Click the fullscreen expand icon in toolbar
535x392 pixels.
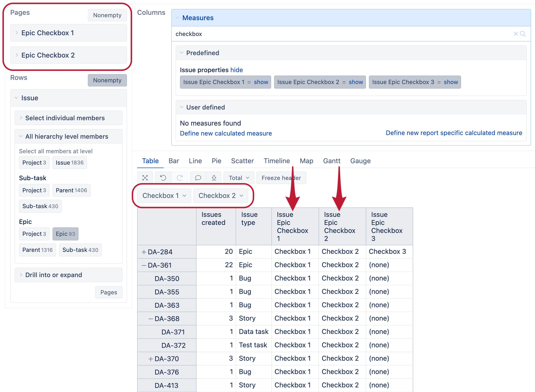click(x=145, y=178)
